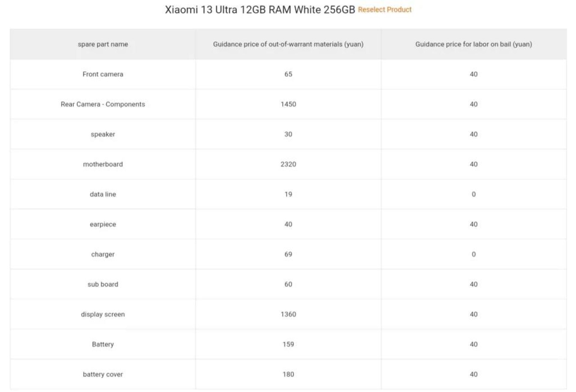Click the motherboard row label
This screenshot has width=576, height=392.
[103, 164]
